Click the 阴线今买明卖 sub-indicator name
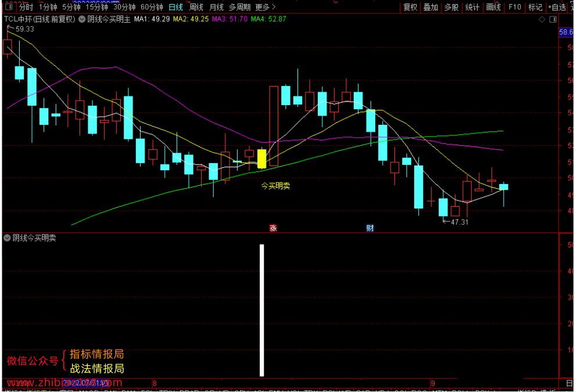 click(x=34, y=238)
